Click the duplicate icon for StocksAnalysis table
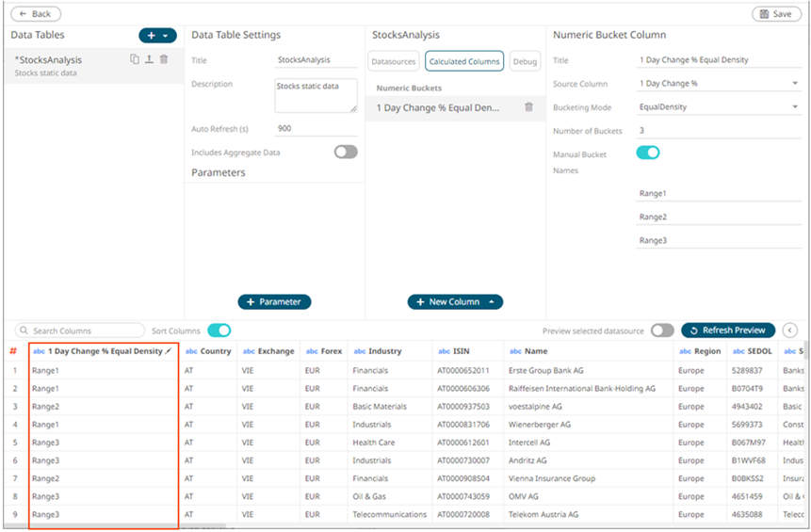The height and width of the screenshot is (532, 811). (x=135, y=59)
